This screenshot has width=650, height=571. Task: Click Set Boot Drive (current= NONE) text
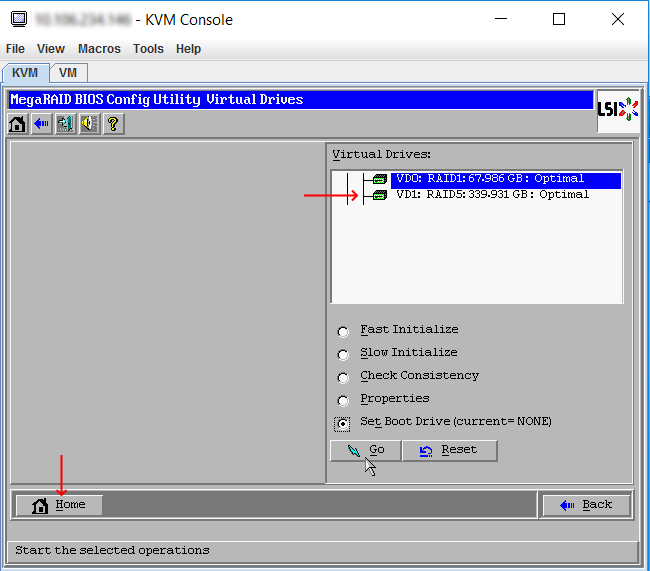pyautogui.click(x=456, y=422)
